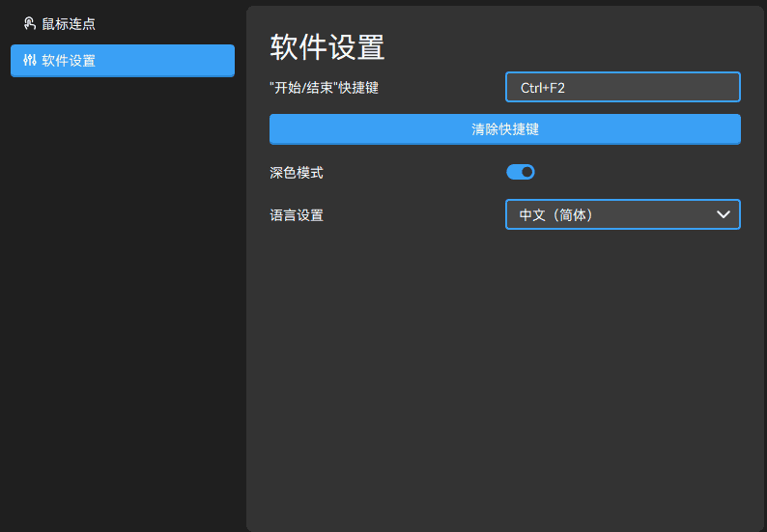Focus the Ctrl+F2 hotkey input field

coord(623,87)
